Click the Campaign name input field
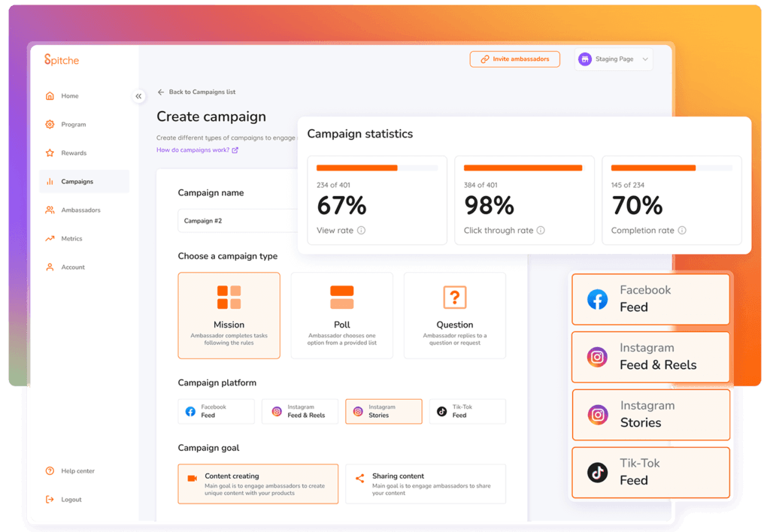 pos(238,221)
